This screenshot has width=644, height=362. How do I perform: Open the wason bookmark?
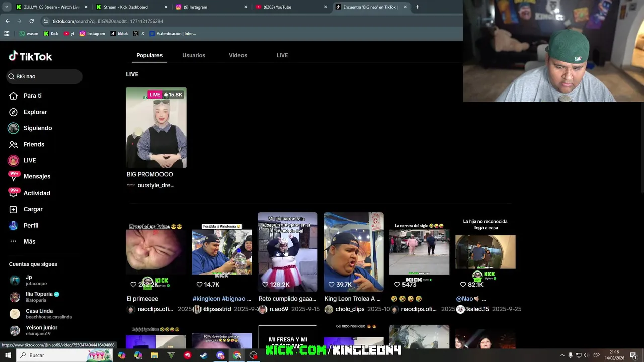click(x=29, y=34)
